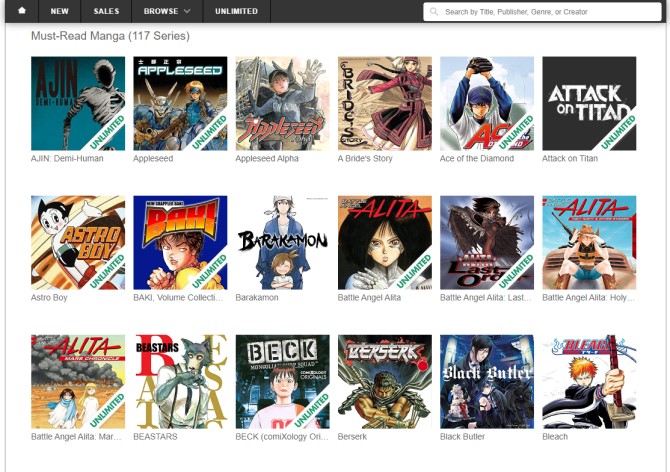Open the Berserk cover thumbnail
Image resolution: width=670 pixels, height=472 pixels.
pos(385,382)
